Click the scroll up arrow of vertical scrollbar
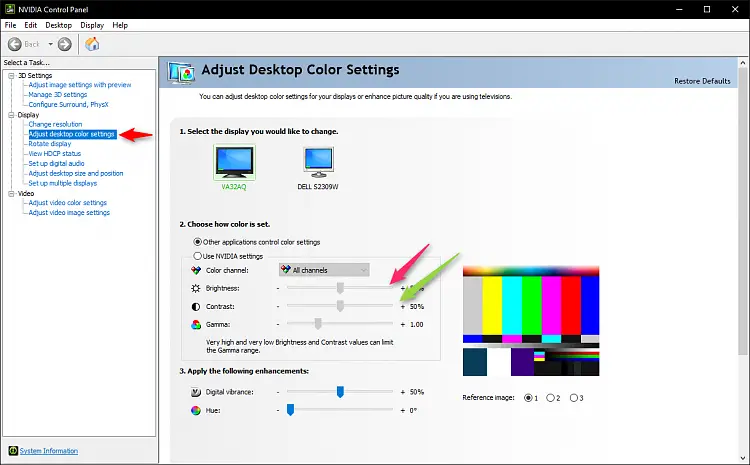Viewport: 750px width, 465px height. tap(743, 63)
